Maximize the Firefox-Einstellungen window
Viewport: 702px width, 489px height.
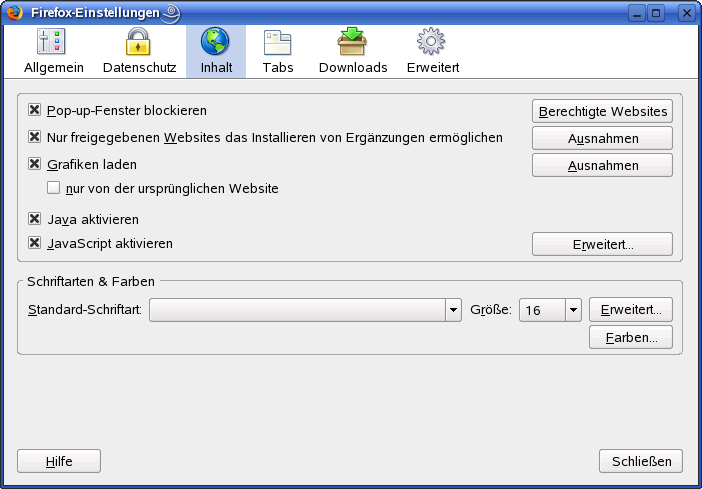656,13
